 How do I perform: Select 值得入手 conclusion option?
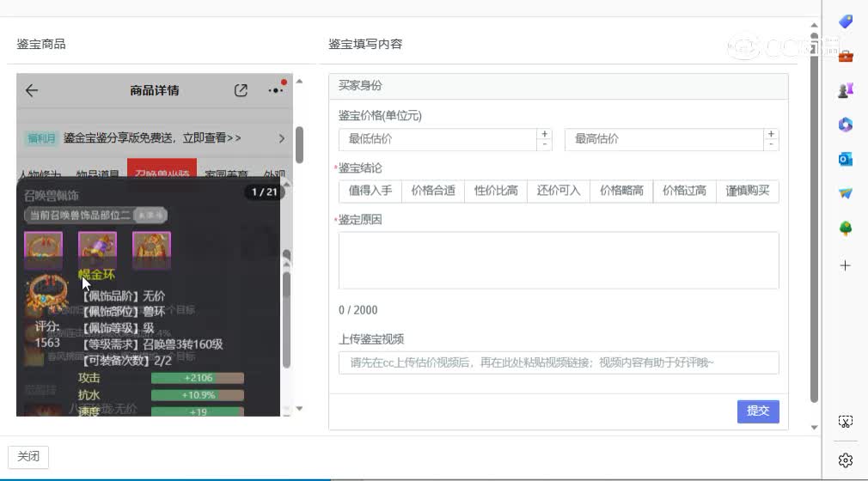point(370,191)
